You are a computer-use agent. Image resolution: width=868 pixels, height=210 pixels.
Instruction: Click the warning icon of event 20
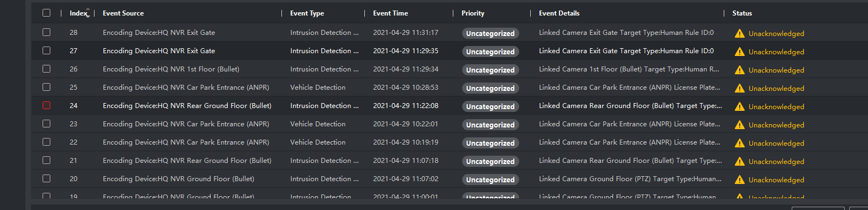pyautogui.click(x=739, y=180)
